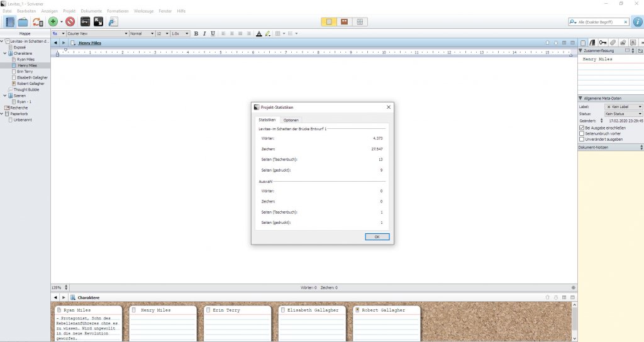Open the keywords panel key icon
This screenshot has height=342, width=644.
coord(85,22)
